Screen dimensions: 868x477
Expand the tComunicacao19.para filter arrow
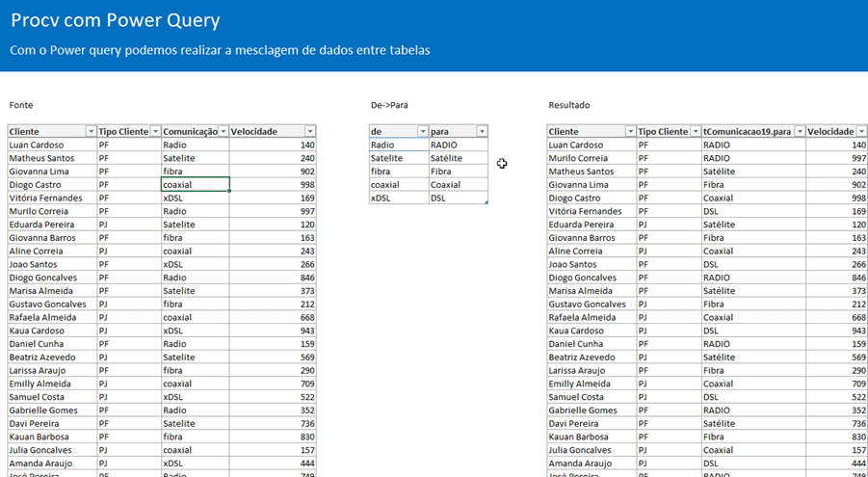799,132
